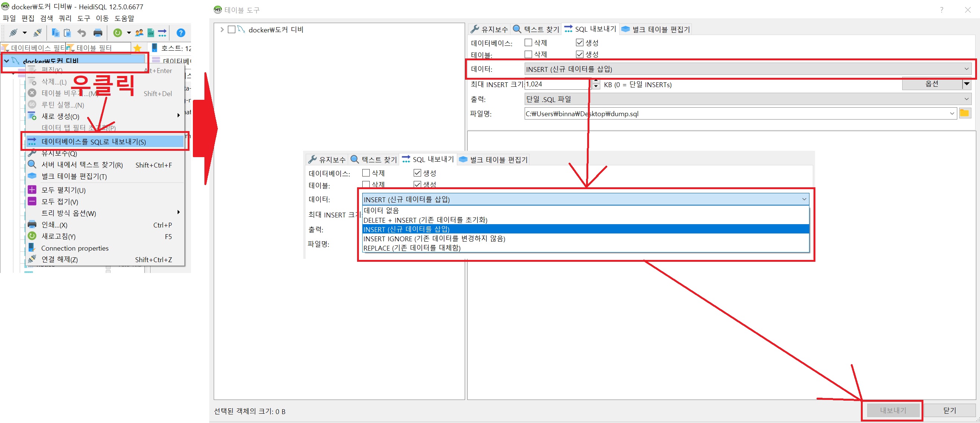Click the connect-to-server plug icon
Viewport: 980px width, 423px height.
[x=13, y=33]
